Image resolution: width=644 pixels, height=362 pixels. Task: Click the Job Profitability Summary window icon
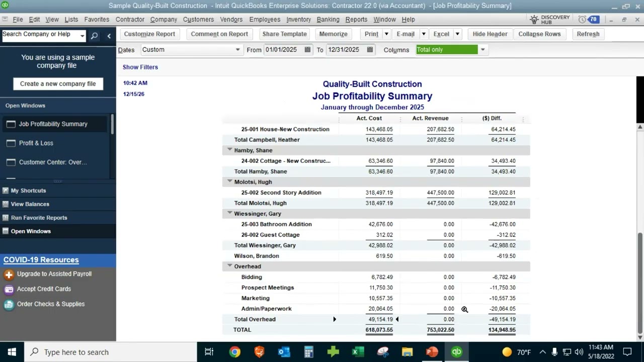coord(11,124)
